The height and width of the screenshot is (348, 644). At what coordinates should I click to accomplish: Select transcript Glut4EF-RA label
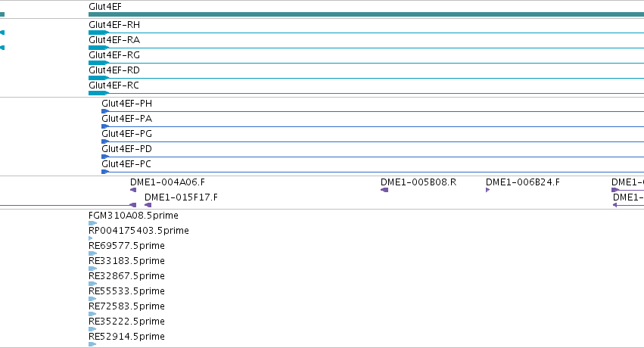tap(114, 40)
